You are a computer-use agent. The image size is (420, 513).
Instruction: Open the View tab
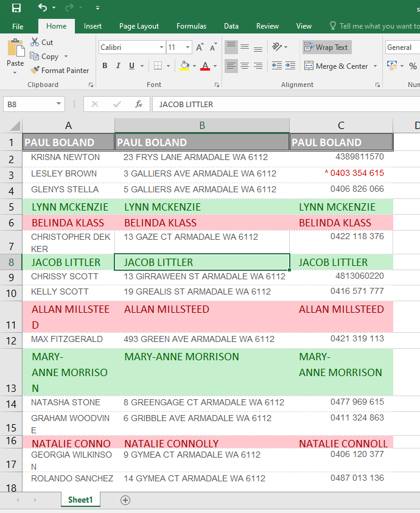pyautogui.click(x=304, y=26)
